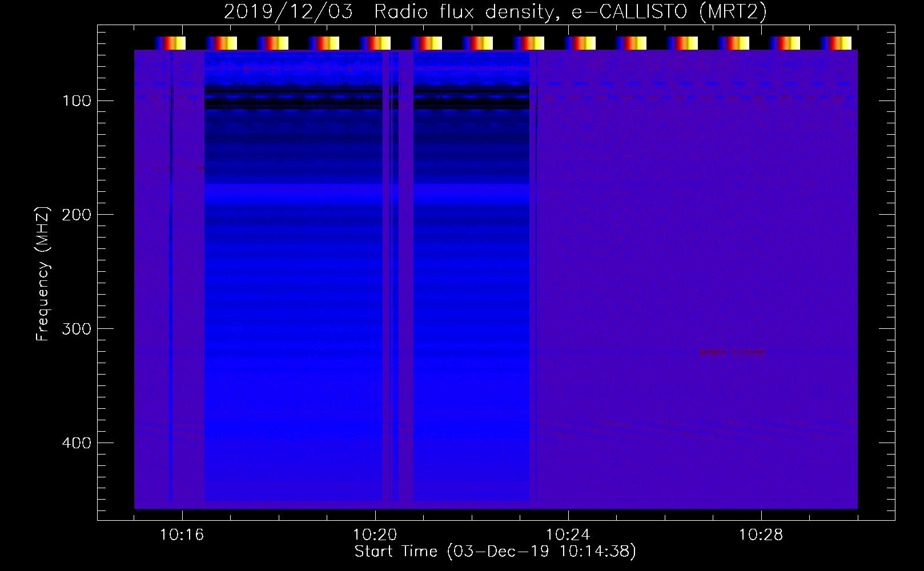The image size is (924, 571).
Task: Click the plot title '2019/12/03 Radio flux density, e-CALLISTO (MRT2)'
Action: (495, 11)
